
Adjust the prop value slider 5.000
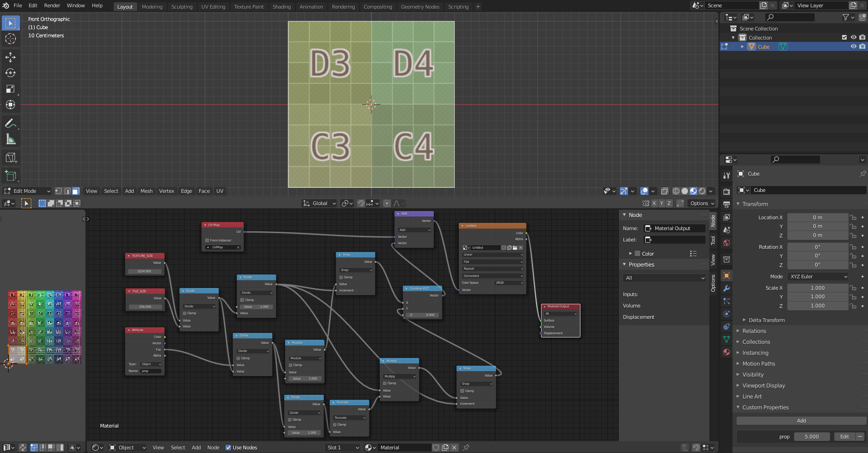point(812,437)
